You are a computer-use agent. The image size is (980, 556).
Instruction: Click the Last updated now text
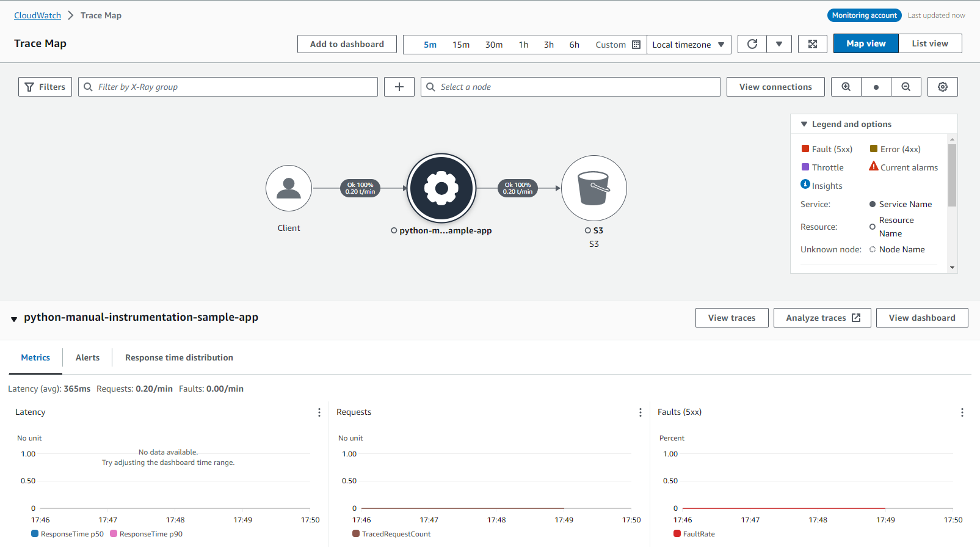[936, 15]
